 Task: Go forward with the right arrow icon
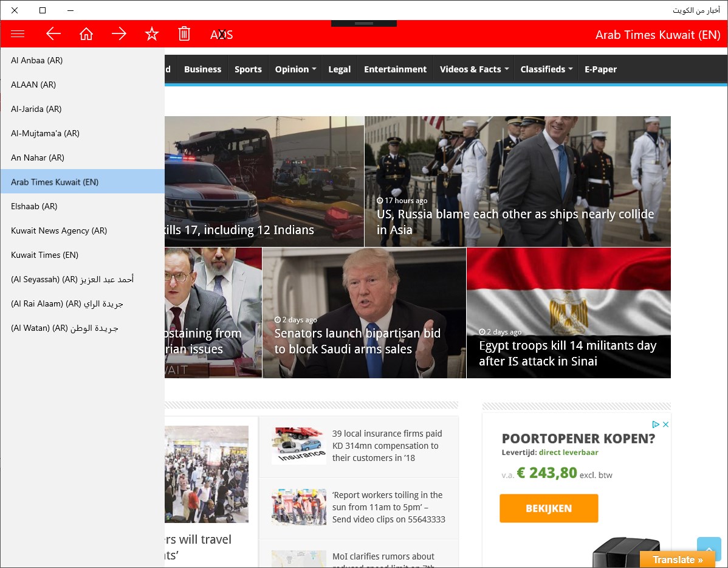tap(119, 34)
